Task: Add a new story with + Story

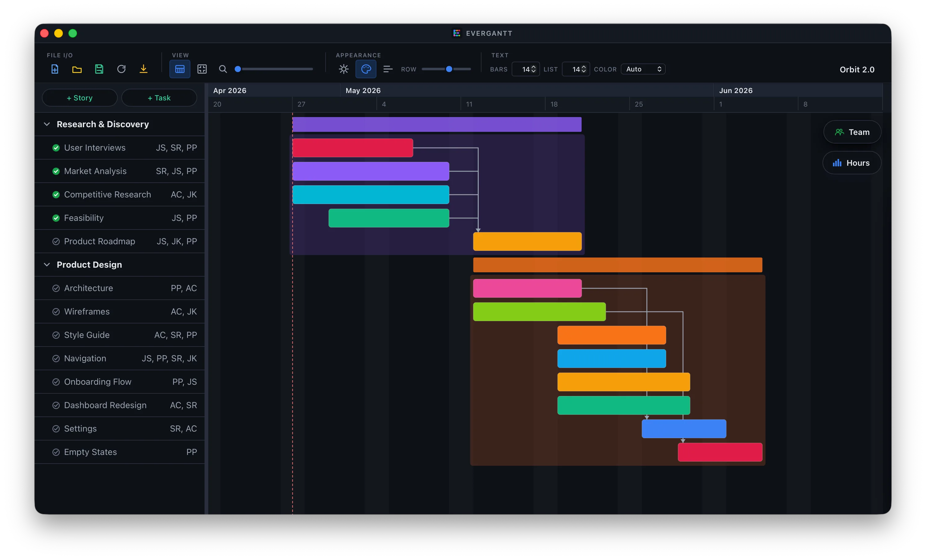Action: coord(80,98)
